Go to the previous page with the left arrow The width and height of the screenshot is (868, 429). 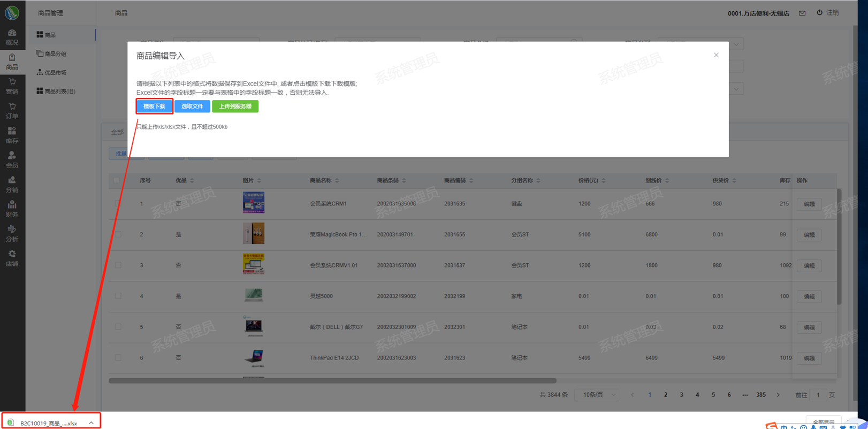click(x=633, y=395)
